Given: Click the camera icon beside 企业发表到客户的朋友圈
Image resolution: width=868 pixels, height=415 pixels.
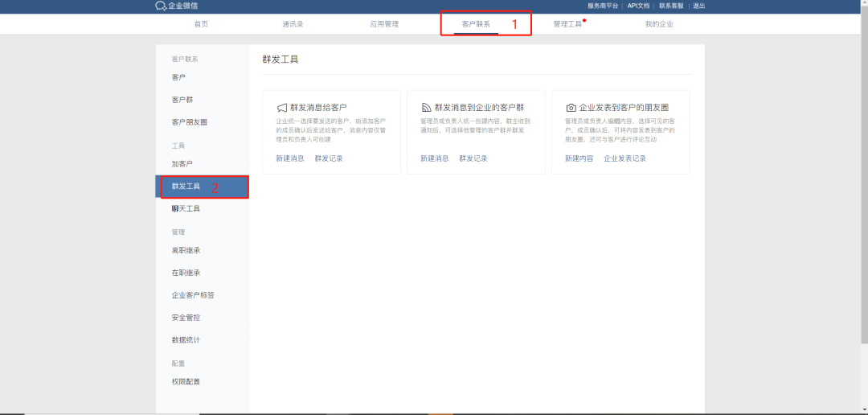Looking at the screenshot, I should pos(571,107).
